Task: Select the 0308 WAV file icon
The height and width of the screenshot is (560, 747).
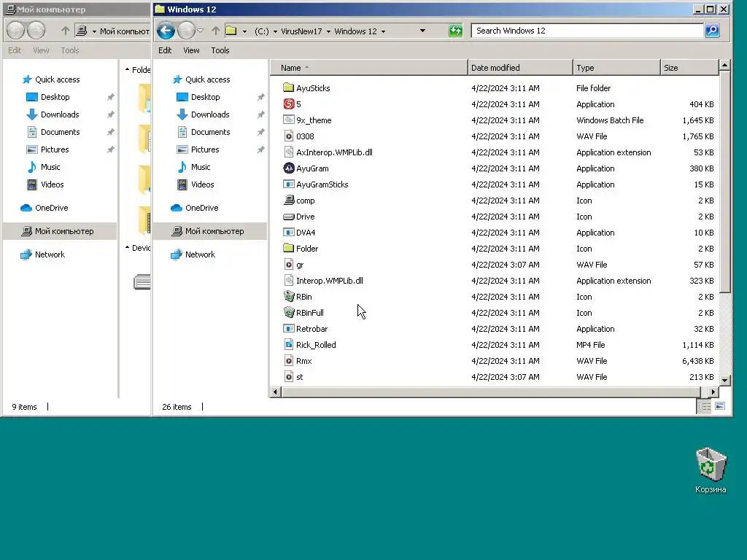Action: 288,136
